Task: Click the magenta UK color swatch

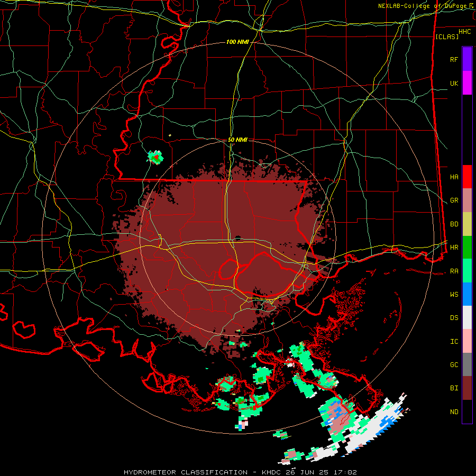Action: [467, 83]
